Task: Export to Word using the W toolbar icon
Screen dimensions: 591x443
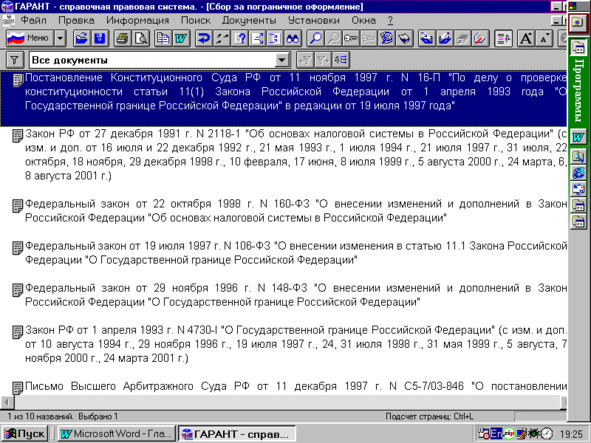Action: (181, 38)
